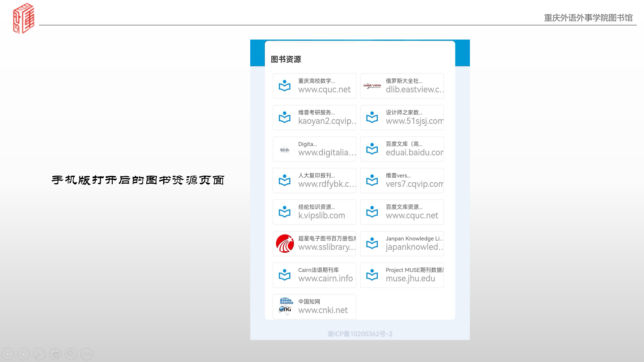Click the East View logo icon

(x=372, y=86)
